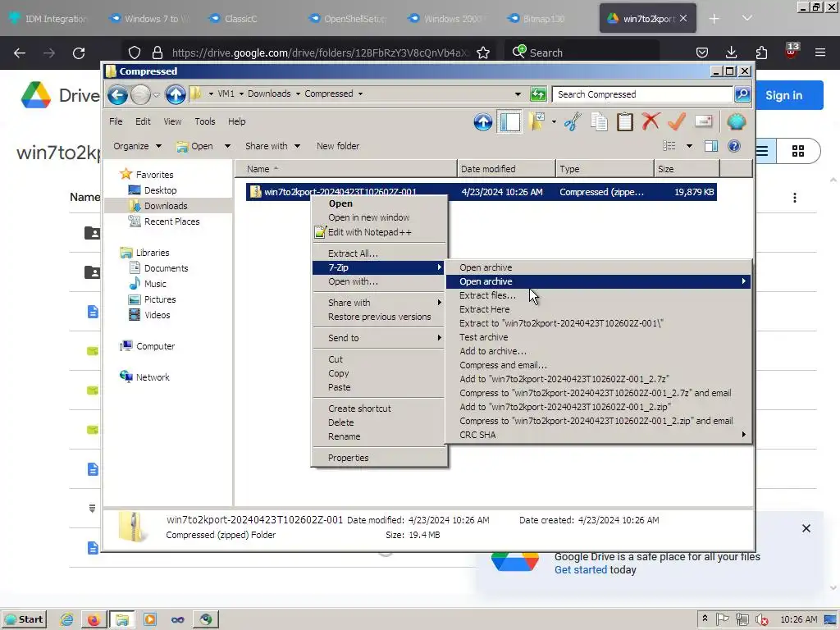This screenshot has width=840, height=630.
Task: Open the folder options dropdown arrow
Action: [554, 122]
